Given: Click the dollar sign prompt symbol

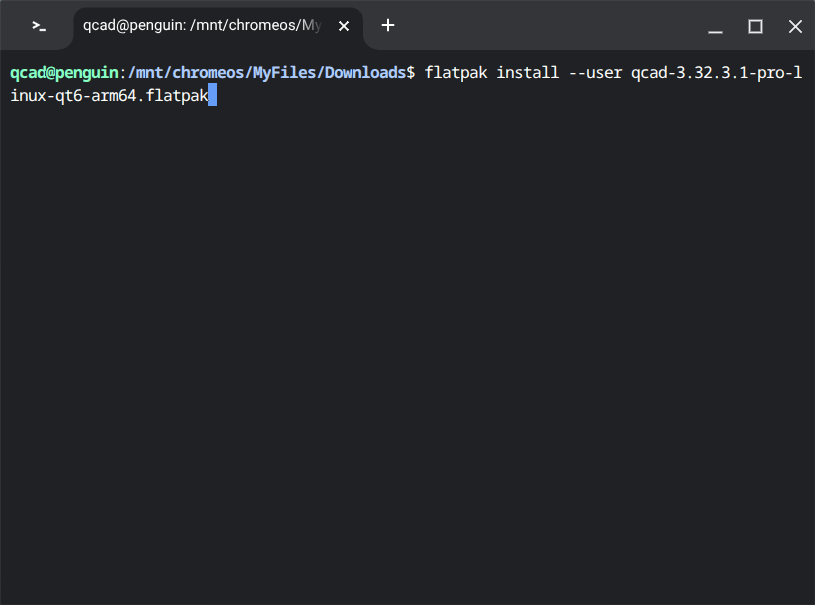Looking at the screenshot, I should (x=411, y=73).
